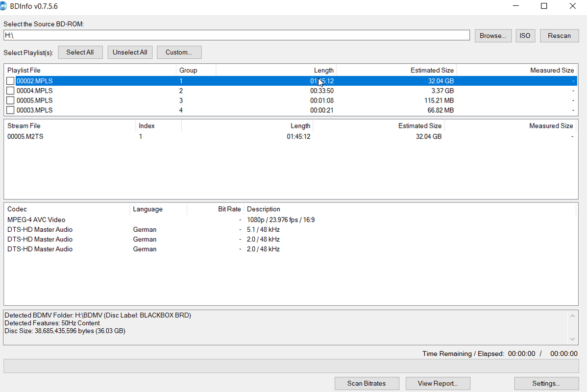Click the log scrollbar up arrow
The height and width of the screenshot is (392, 587).
pyautogui.click(x=572, y=316)
